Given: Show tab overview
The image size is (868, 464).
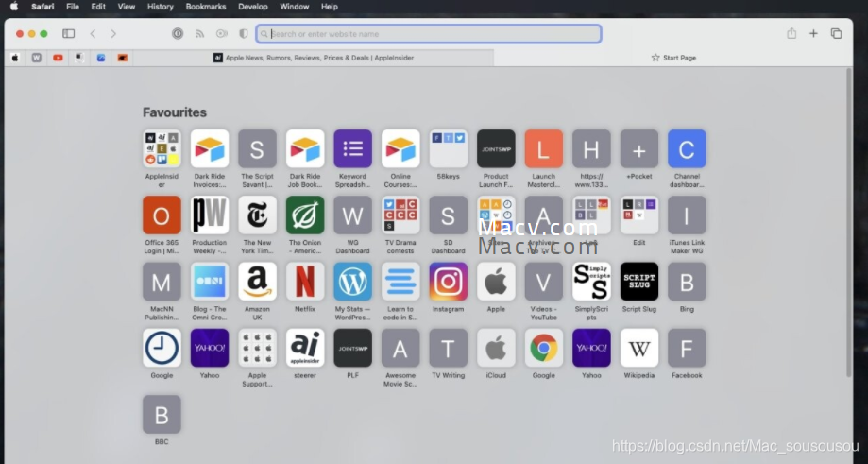Looking at the screenshot, I should pos(836,34).
